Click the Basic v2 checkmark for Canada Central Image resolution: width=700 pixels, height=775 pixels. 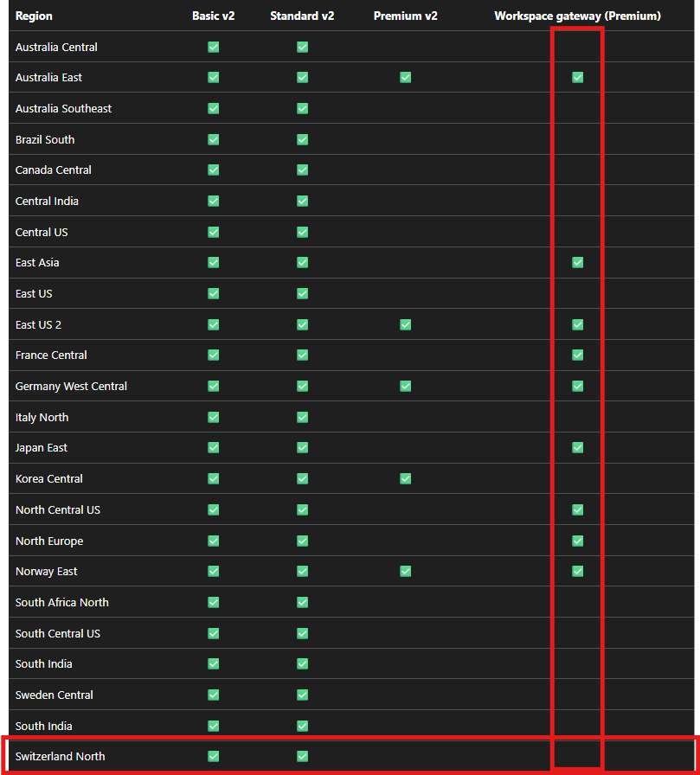pos(213,170)
